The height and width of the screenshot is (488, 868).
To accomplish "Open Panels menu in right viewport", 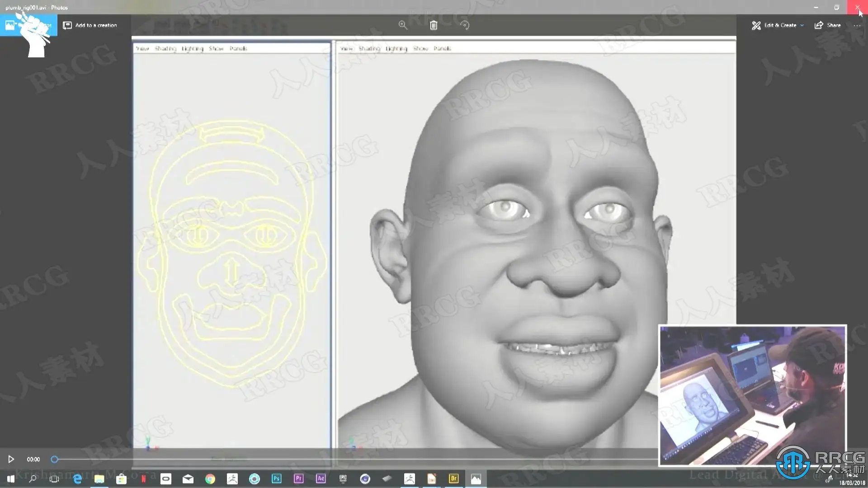I will pyautogui.click(x=442, y=48).
